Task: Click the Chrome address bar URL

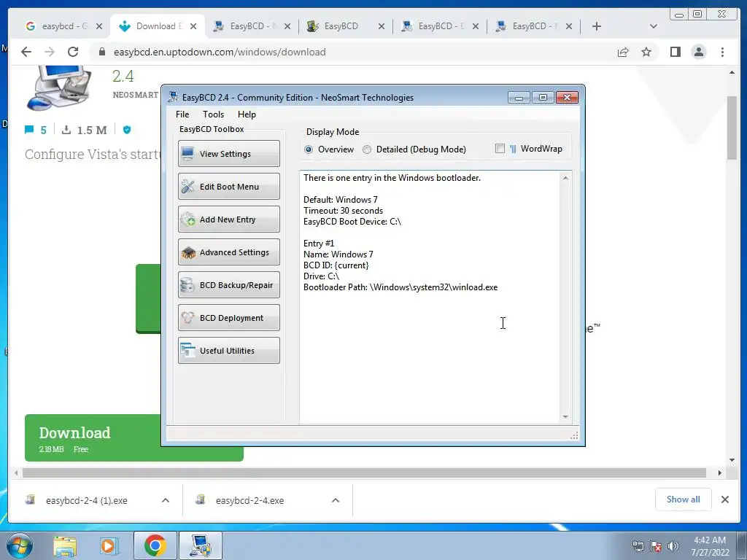Action: tap(220, 52)
